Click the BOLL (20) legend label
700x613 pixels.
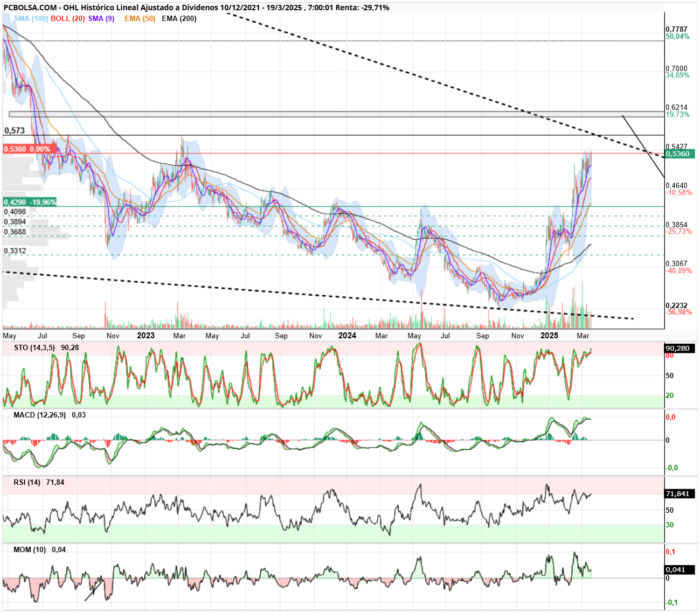coord(68,18)
